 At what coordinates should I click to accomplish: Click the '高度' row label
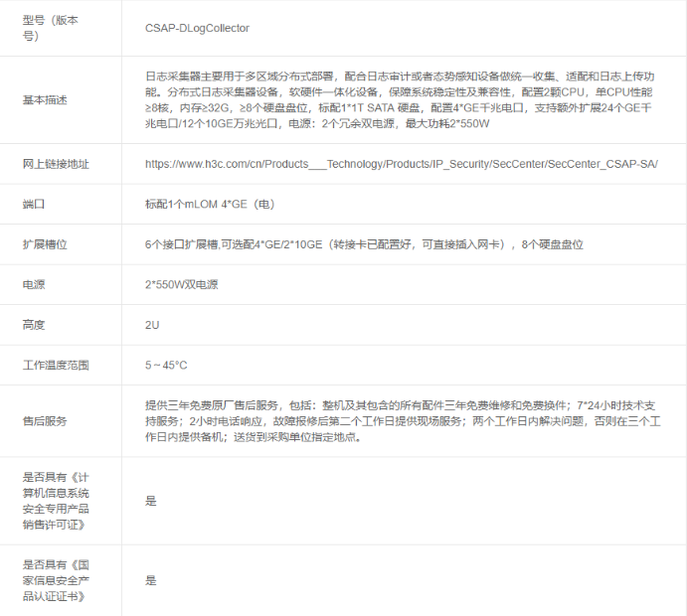click(33, 325)
